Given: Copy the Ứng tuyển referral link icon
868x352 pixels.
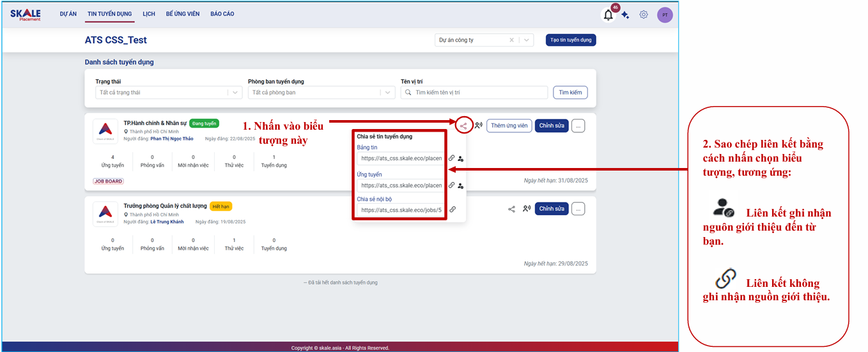Looking at the screenshot, I should click(460, 185).
